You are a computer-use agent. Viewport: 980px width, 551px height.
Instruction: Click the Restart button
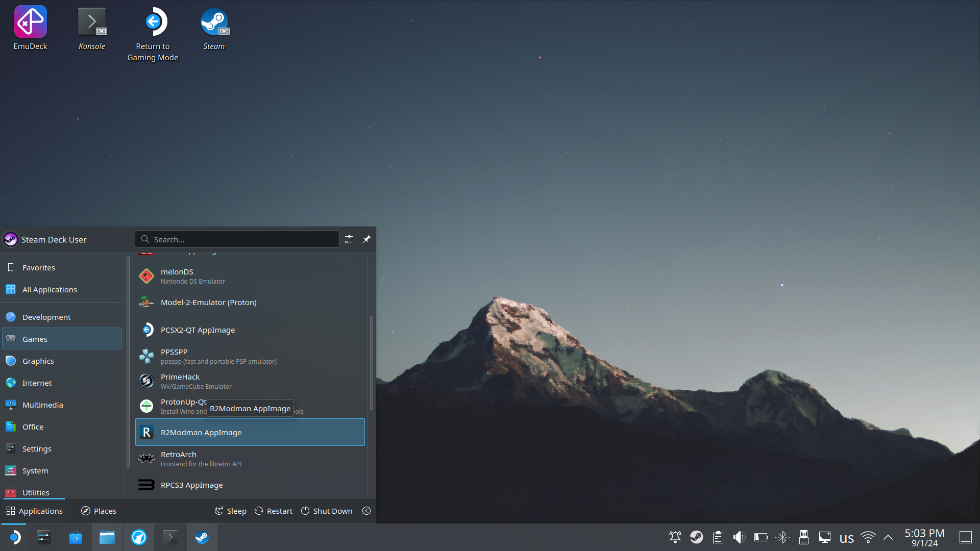coord(274,511)
